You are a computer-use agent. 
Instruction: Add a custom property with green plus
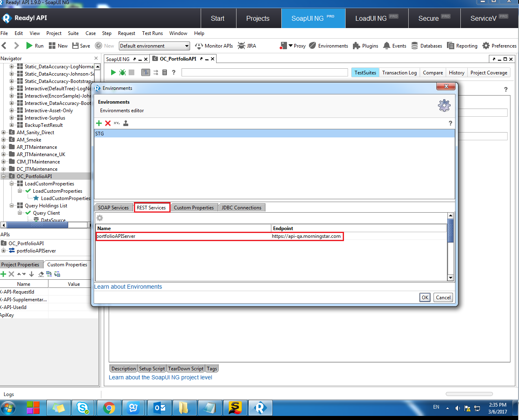[3, 274]
